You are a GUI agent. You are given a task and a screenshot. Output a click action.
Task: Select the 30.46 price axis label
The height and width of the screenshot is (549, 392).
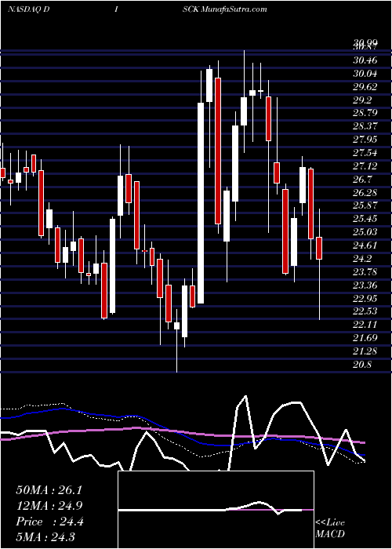365,60
